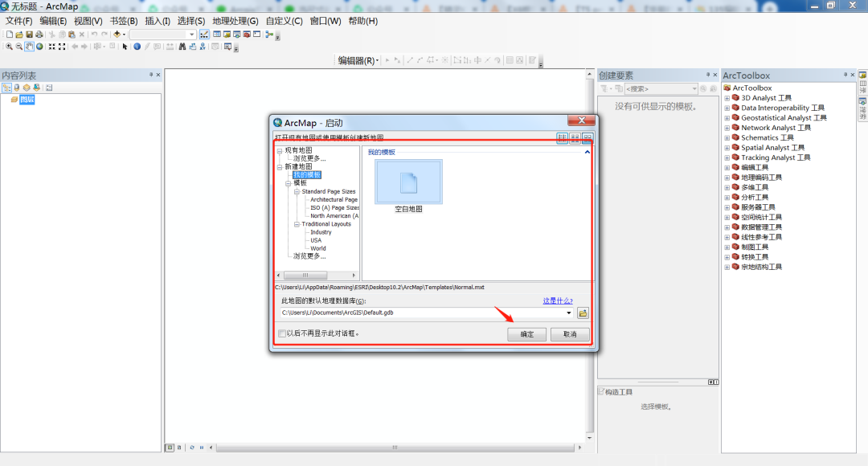Browse for default geodatabase folder icon
The image size is (868, 466).
pyautogui.click(x=583, y=313)
